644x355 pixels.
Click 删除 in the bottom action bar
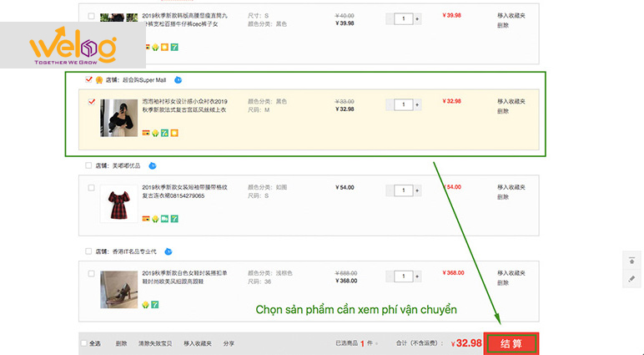(x=121, y=343)
